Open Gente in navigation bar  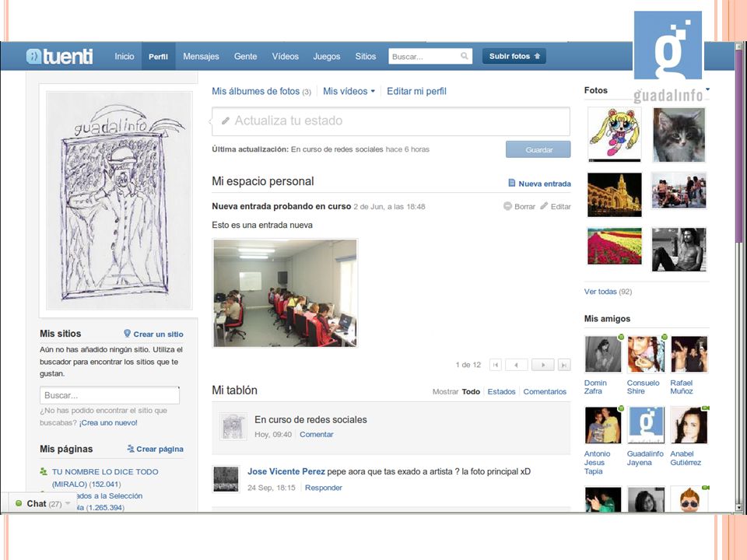click(245, 56)
